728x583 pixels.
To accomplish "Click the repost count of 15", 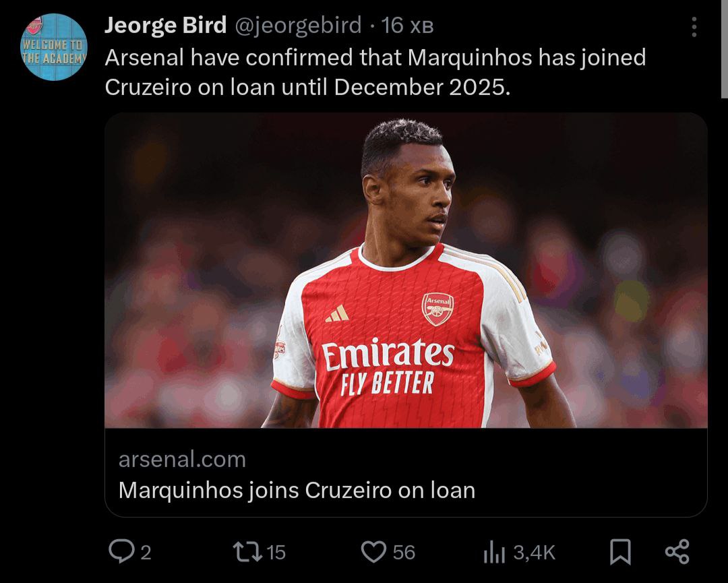I will (276, 553).
